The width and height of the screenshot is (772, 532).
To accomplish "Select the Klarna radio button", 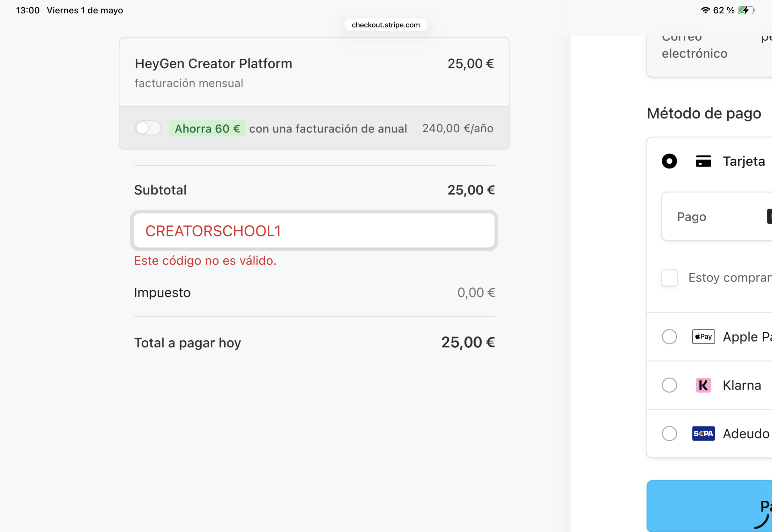I will pyautogui.click(x=669, y=385).
